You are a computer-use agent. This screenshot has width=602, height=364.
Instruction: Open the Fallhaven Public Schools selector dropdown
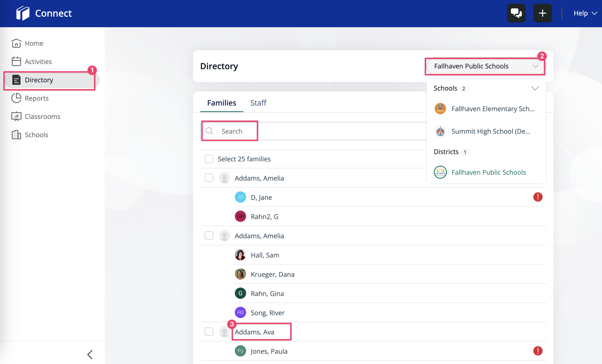(486, 66)
